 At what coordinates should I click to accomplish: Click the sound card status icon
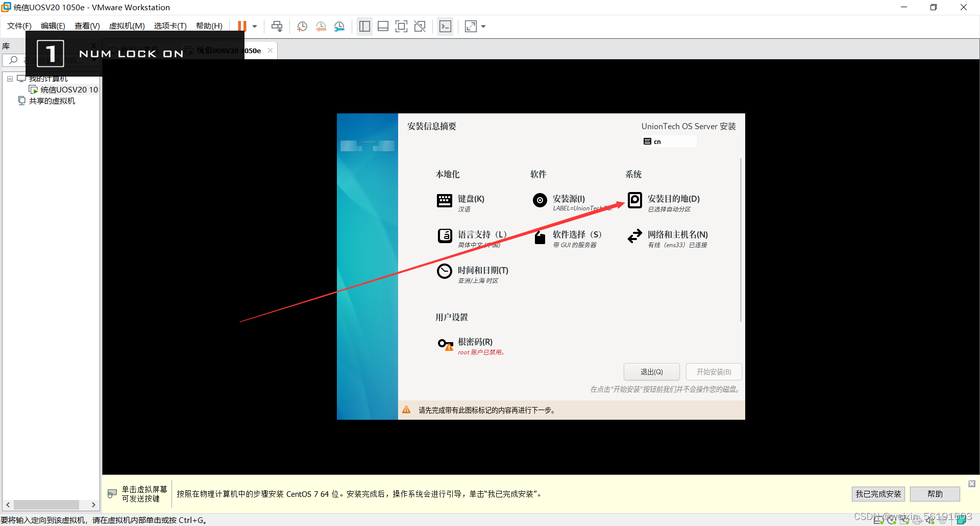click(930, 520)
